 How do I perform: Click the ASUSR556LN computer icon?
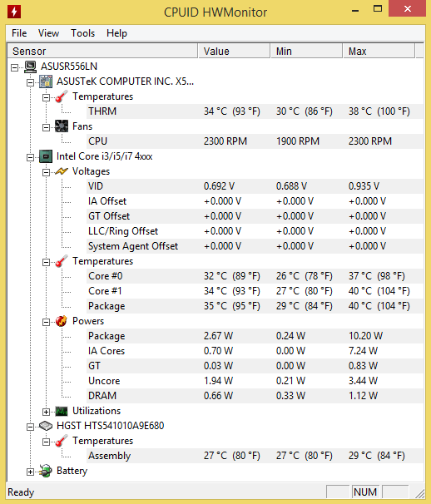coord(31,67)
